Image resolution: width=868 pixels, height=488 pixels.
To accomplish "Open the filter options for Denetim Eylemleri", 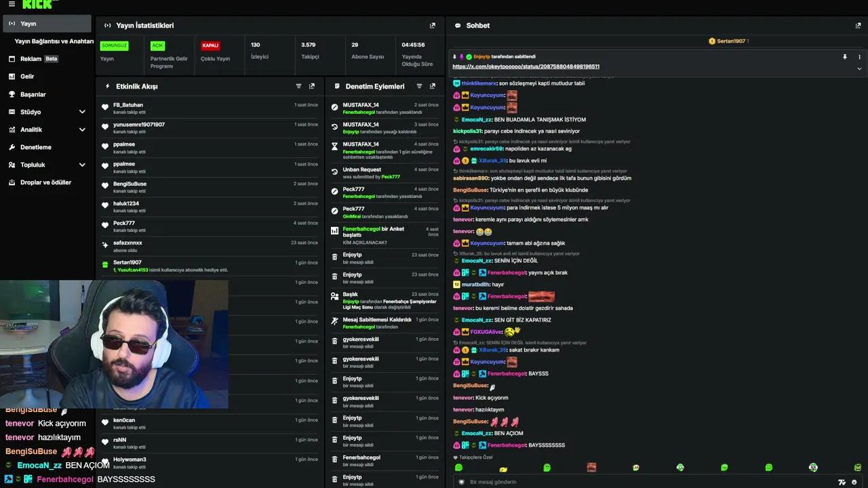I will (x=419, y=86).
